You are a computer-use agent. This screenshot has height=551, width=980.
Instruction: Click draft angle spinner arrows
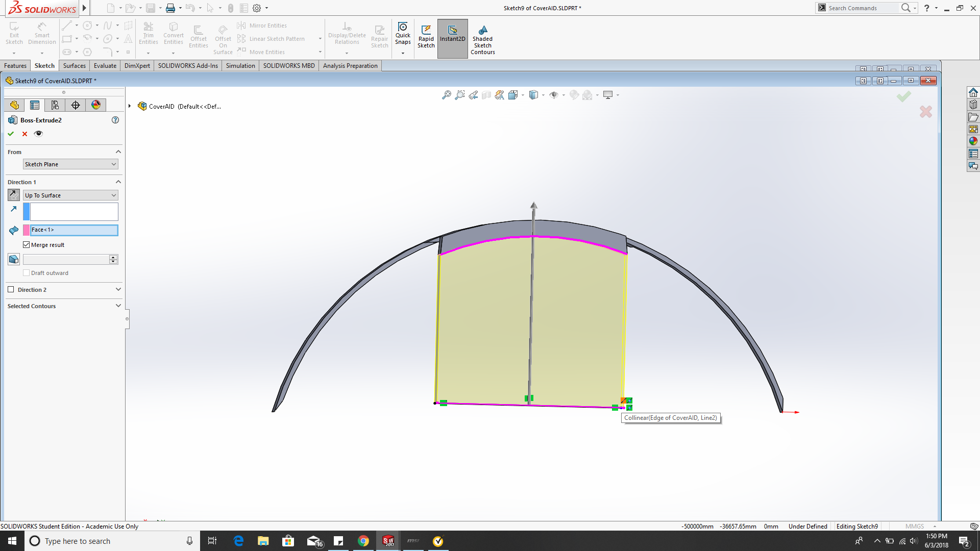coord(113,259)
